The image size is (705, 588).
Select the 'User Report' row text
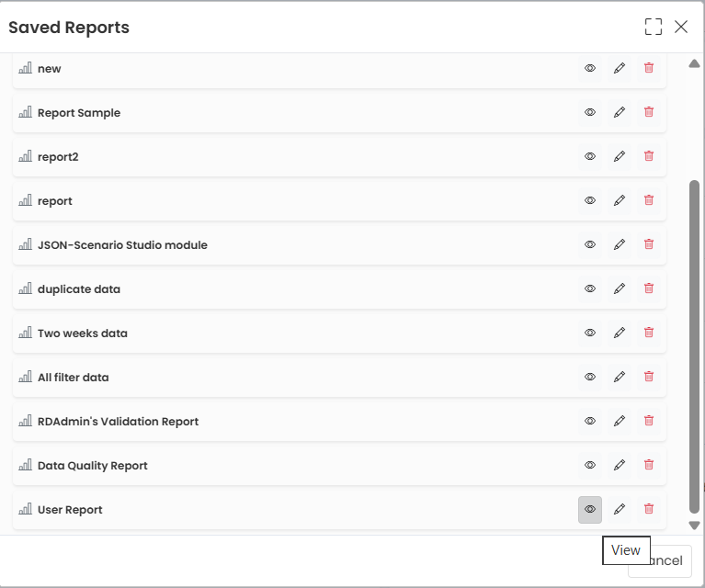coord(70,509)
